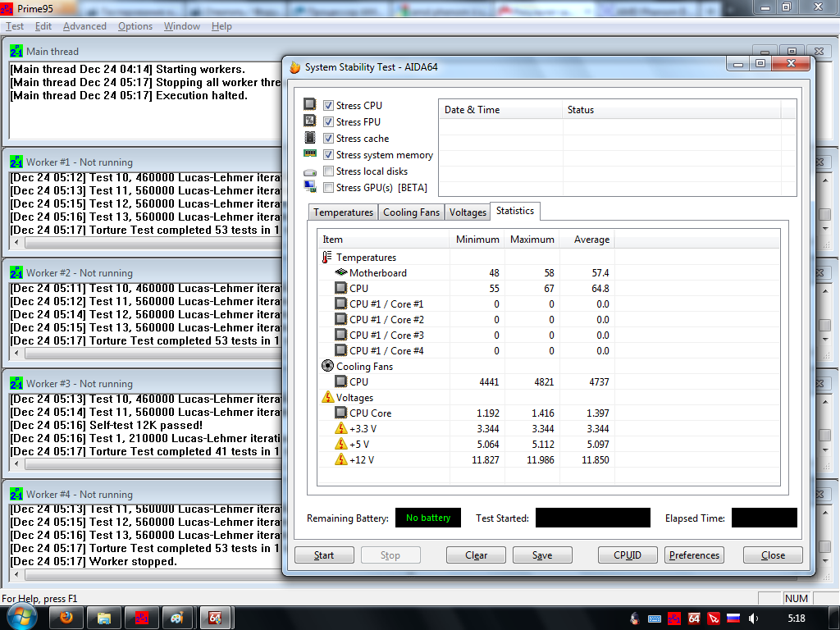Switch to Prime95 taskbar button

[141, 619]
